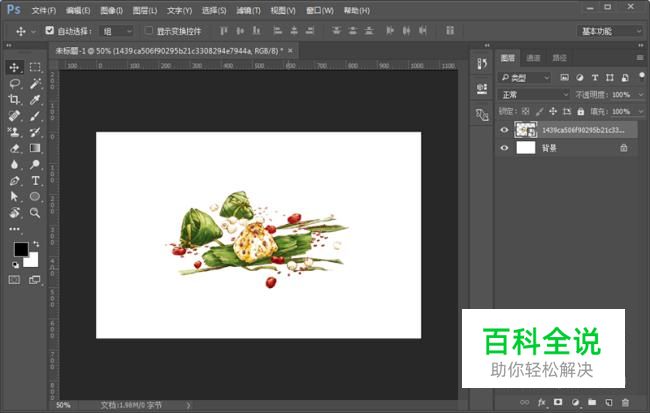650x413 pixels.
Task: Link layers with chain icon
Action: click(x=524, y=402)
